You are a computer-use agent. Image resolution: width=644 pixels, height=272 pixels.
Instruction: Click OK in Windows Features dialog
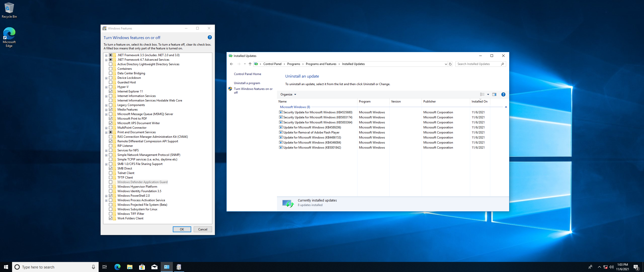[182, 229]
